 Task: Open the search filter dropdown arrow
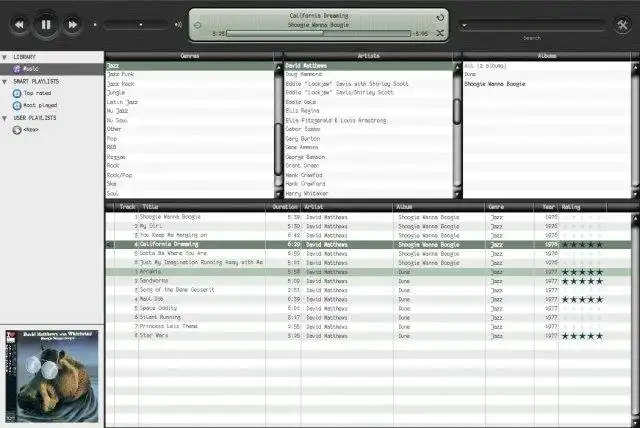point(464,25)
